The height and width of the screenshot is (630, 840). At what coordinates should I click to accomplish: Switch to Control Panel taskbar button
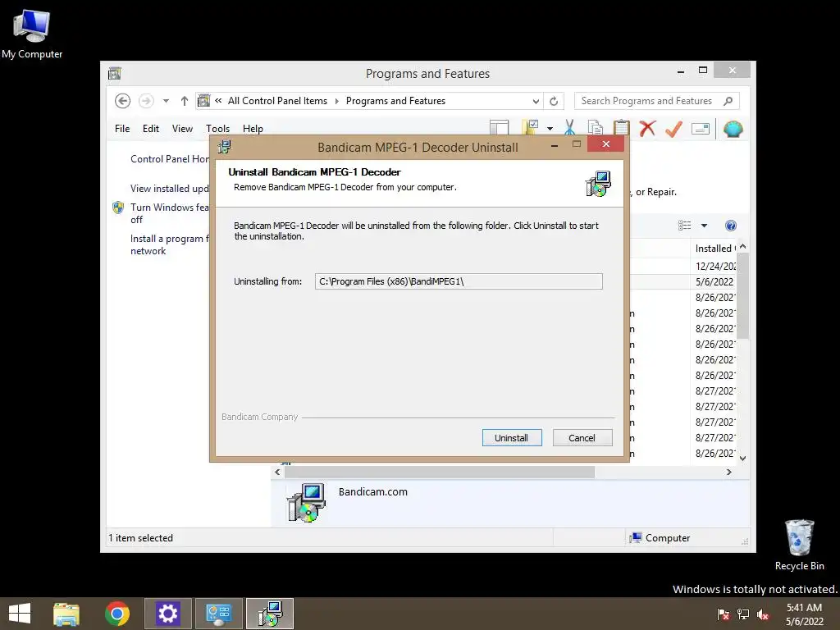pos(218,614)
